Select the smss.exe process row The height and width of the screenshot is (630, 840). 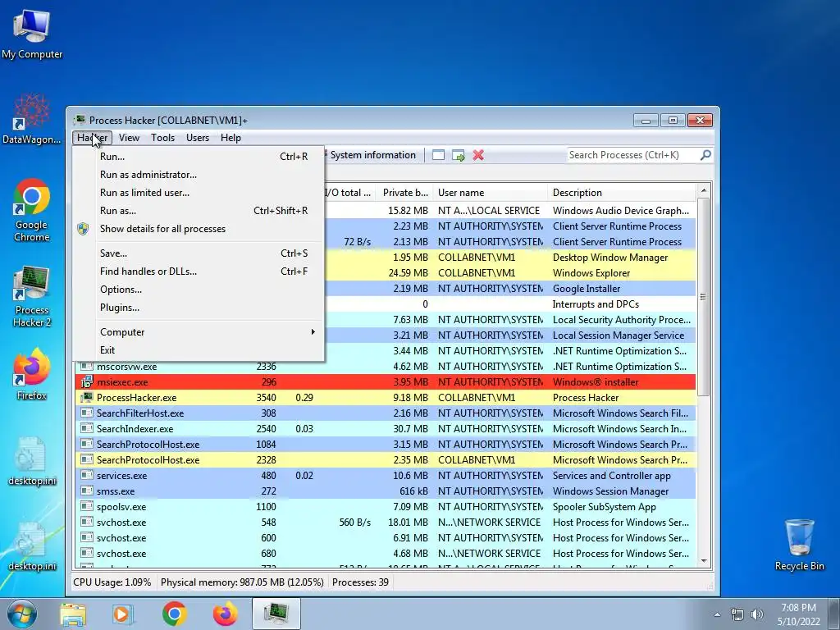tap(386, 491)
